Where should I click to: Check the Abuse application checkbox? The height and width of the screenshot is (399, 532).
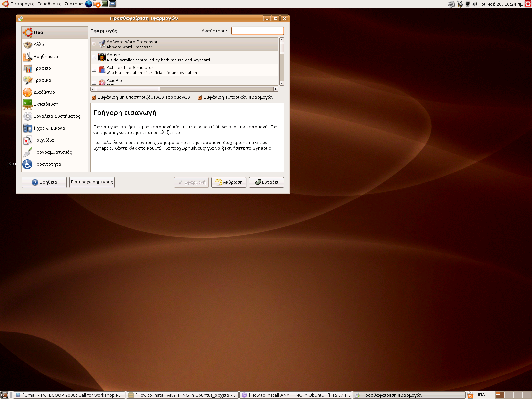coord(94,57)
